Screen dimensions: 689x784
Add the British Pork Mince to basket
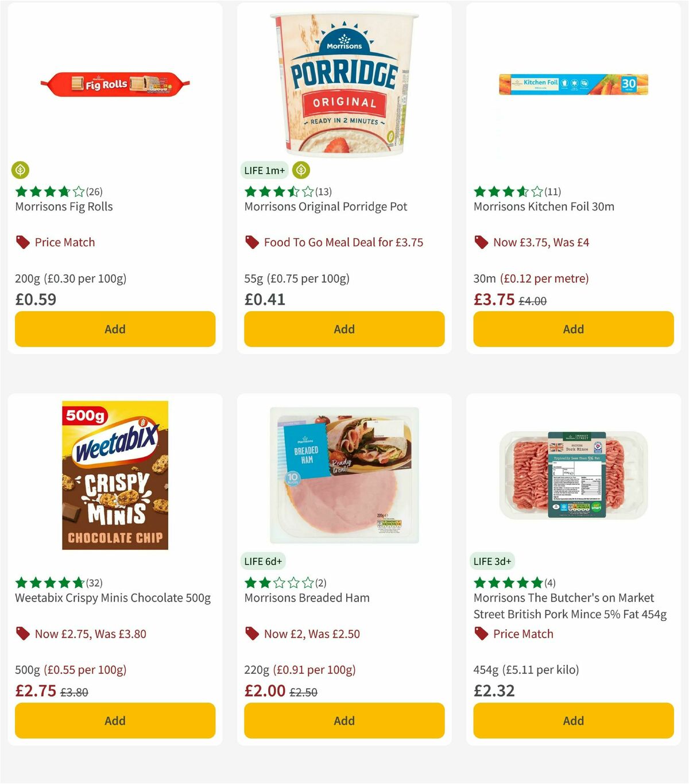pyautogui.click(x=572, y=720)
